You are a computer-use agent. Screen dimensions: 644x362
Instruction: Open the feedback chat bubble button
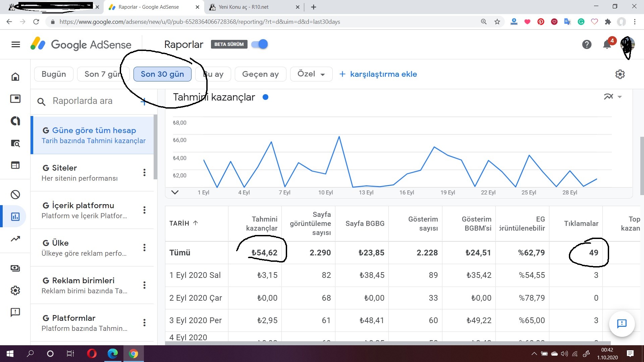[622, 323]
